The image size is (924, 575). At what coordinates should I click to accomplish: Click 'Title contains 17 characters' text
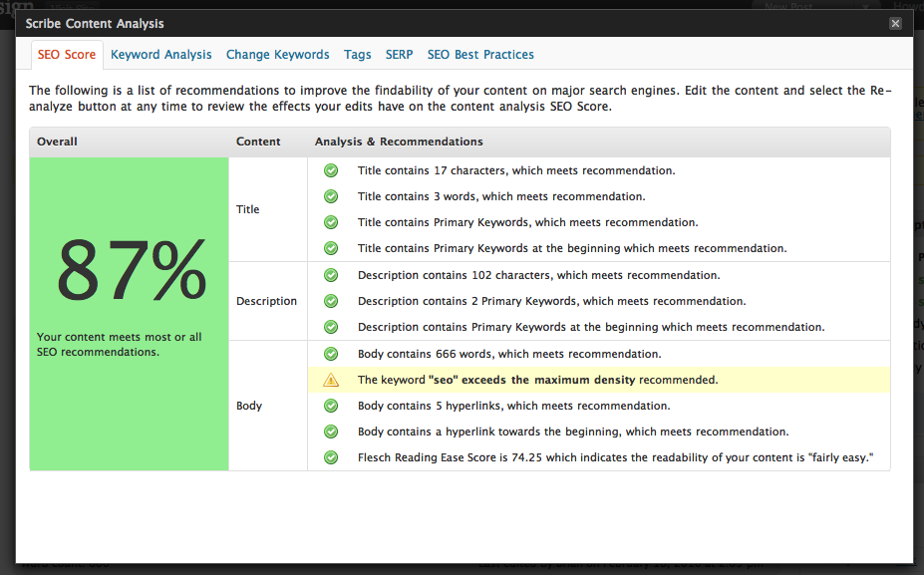coord(516,170)
